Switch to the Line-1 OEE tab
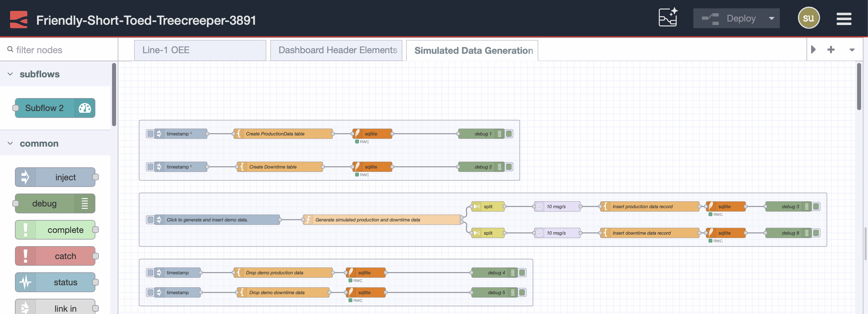This screenshot has height=314, width=868. [200, 50]
